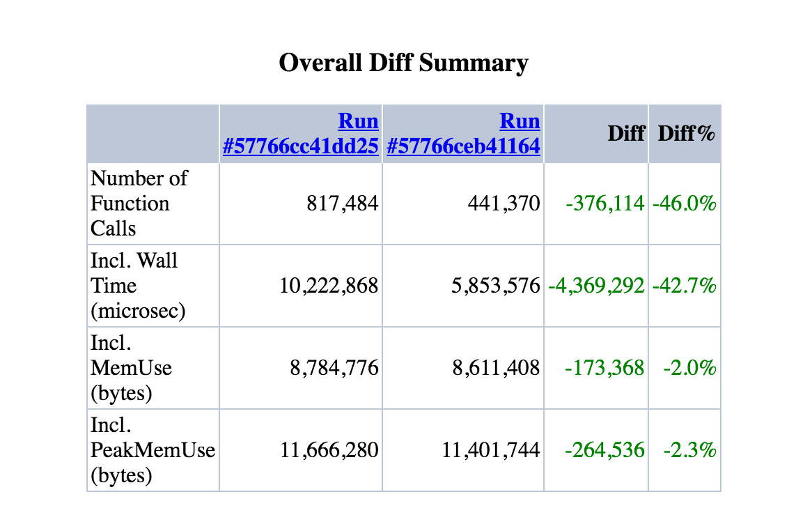This screenshot has height=531, width=812.
Task: Click the Diff% column header
Action: coord(686,134)
